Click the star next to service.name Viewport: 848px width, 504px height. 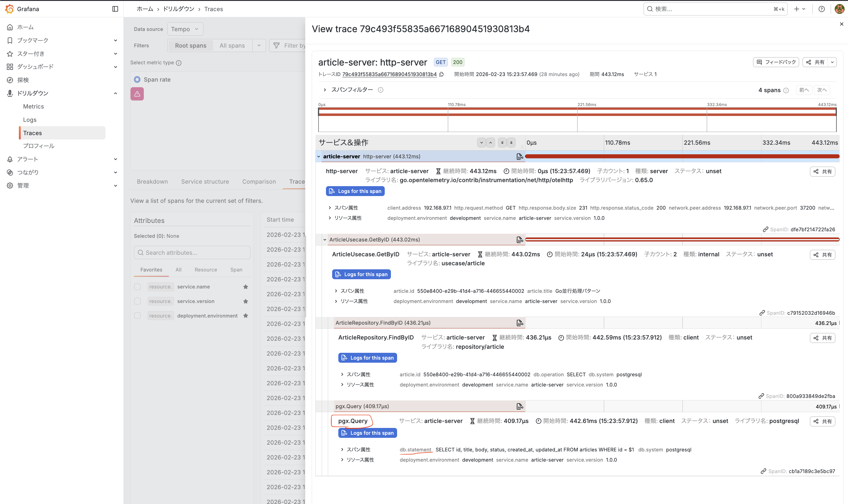246,287
